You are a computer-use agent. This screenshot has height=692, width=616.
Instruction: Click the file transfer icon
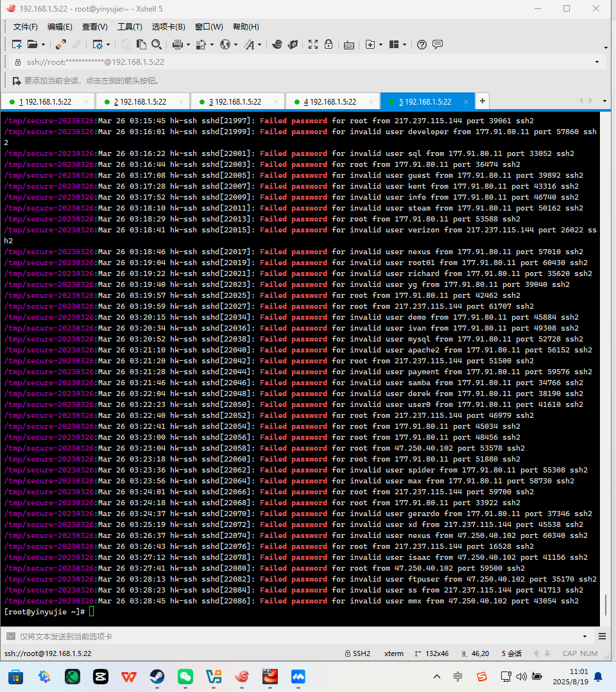(x=201, y=44)
